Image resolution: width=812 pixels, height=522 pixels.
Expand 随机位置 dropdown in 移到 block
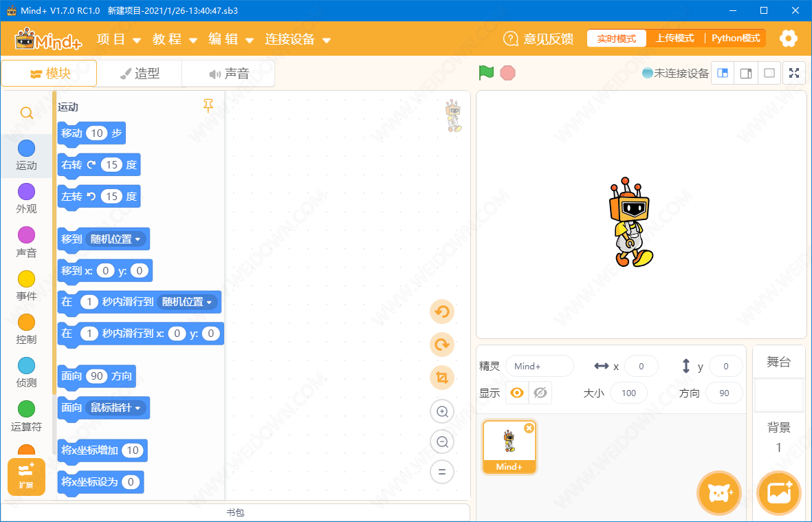(x=116, y=239)
